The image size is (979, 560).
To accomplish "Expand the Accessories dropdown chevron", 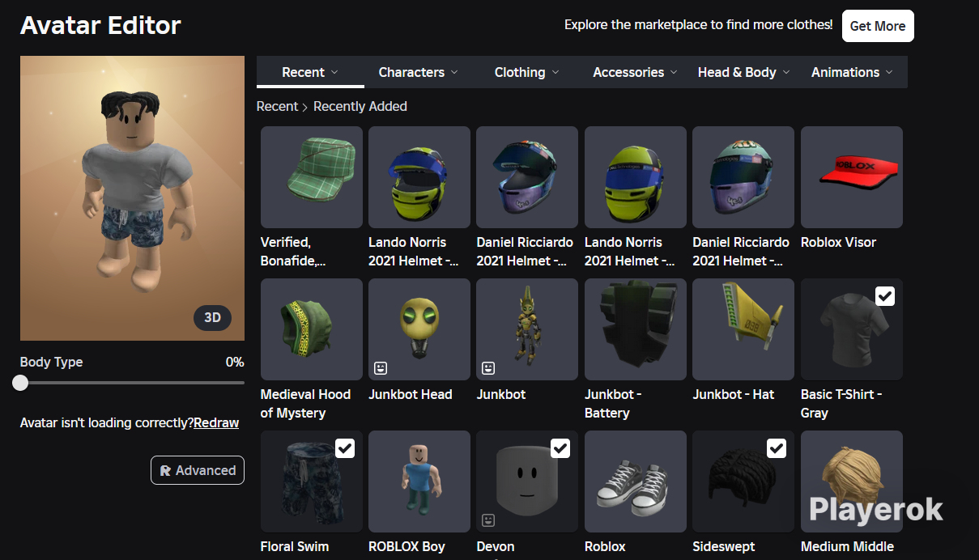I will [674, 72].
